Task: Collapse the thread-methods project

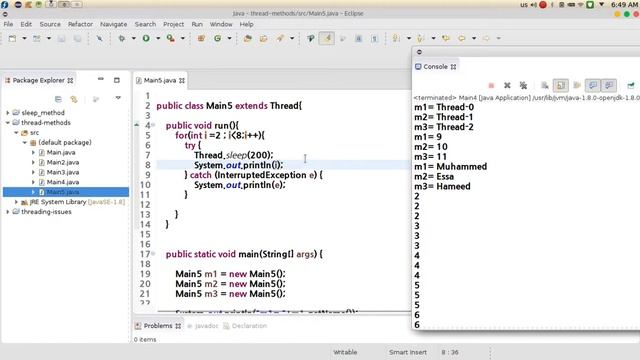Action: click(x=8, y=122)
